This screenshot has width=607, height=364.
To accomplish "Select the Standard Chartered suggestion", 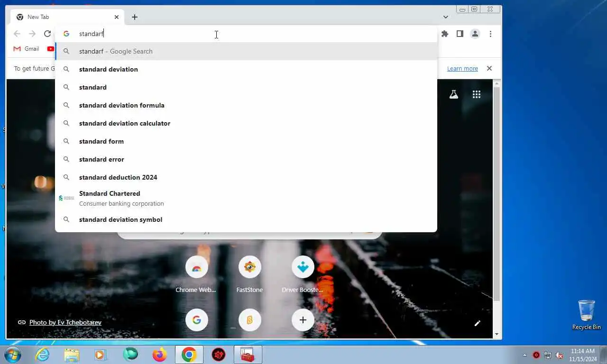I will [x=246, y=198].
